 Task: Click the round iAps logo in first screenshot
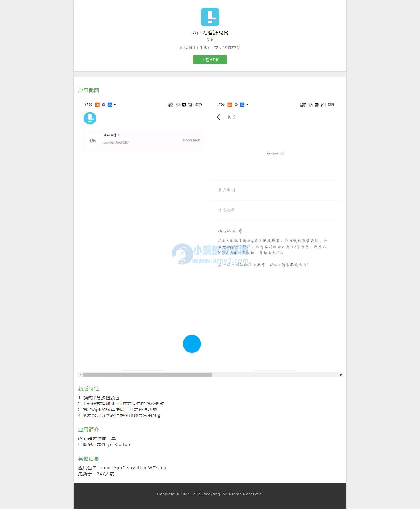tap(90, 118)
